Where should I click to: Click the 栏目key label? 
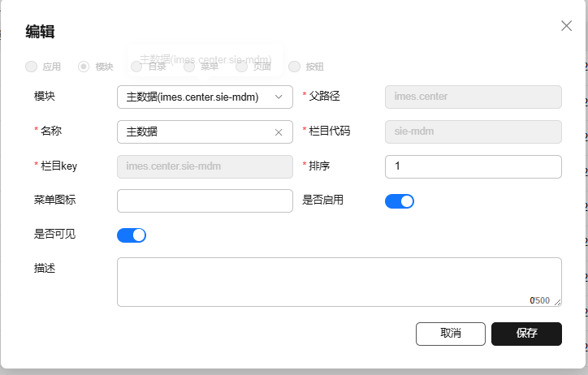pyautogui.click(x=58, y=166)
